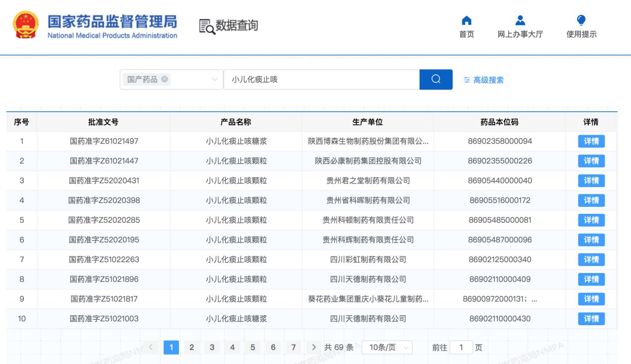Select page 4 in pagination
631x364 pixels.
tap(232, 347)
